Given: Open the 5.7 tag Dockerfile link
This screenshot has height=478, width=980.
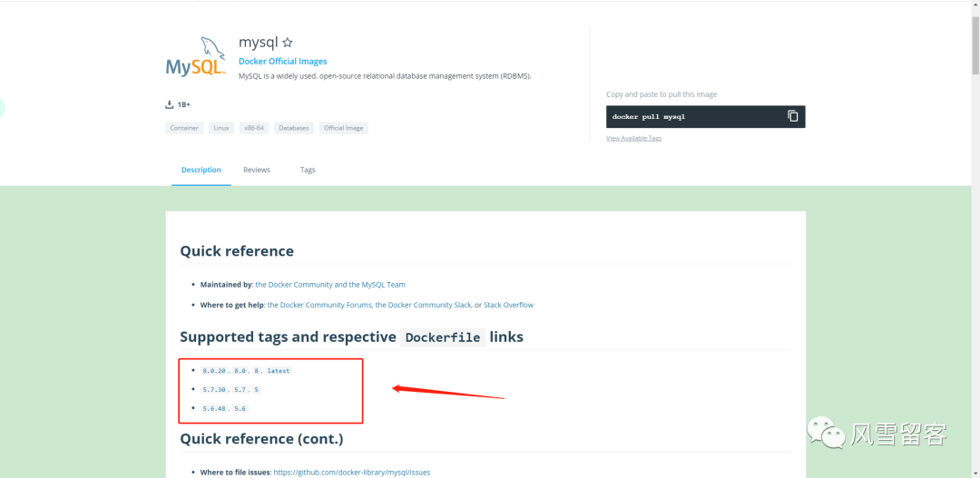Looking at the screenshot, I should coord(240,389).
